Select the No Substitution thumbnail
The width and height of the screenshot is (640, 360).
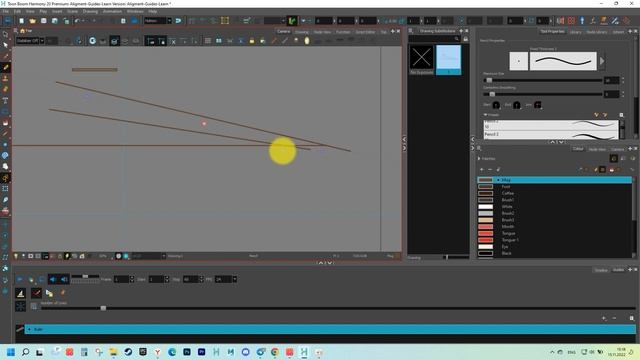(422, 60)
